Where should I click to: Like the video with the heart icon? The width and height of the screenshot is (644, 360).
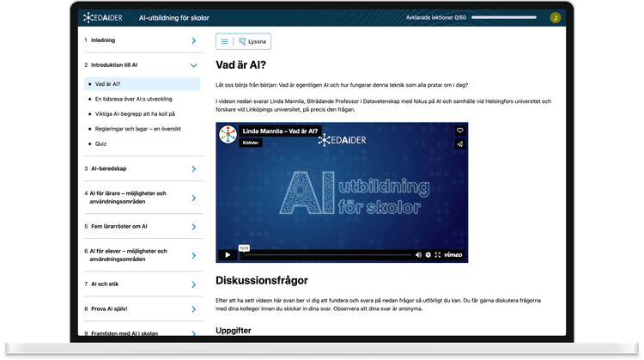click(x=459, y=131)
